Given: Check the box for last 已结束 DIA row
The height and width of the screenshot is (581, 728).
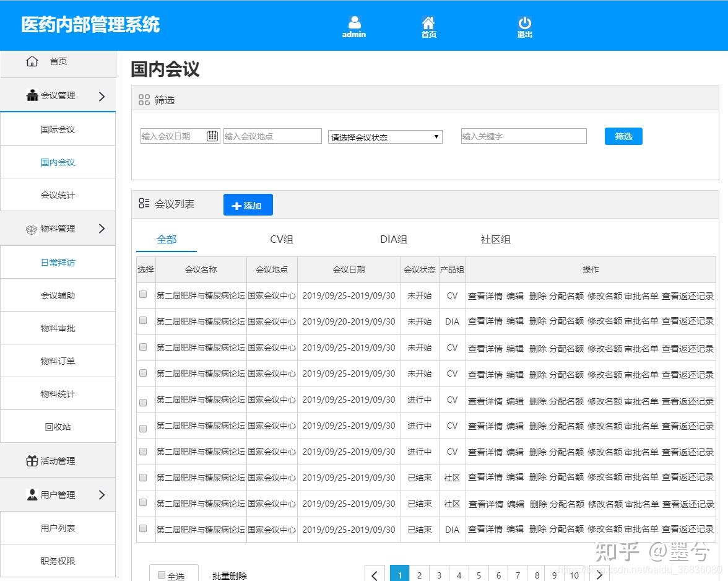Looking at the screenshot, I should point(143,528).
